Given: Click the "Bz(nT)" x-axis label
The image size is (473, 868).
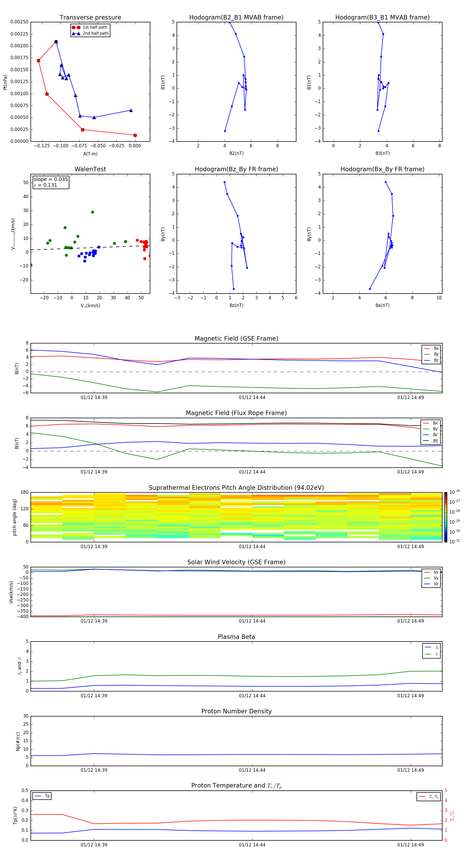Looking at the screenshot, I should (236, 305).
